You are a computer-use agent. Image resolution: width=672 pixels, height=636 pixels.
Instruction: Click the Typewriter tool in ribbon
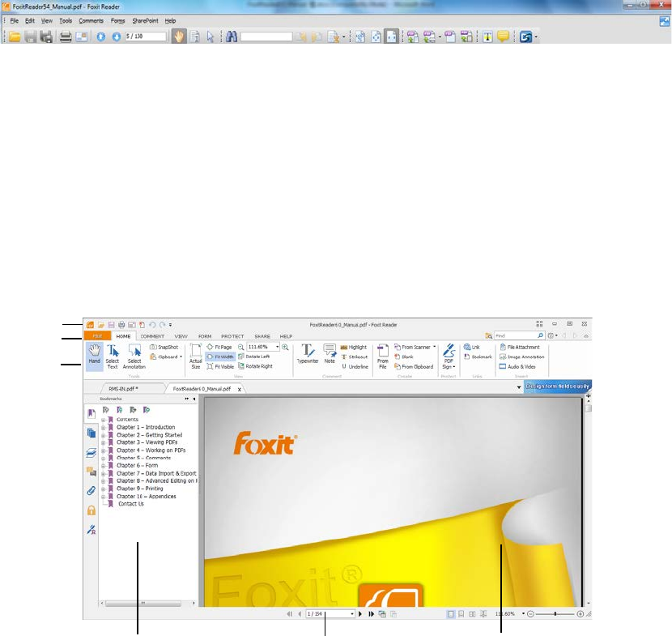[x=308, y=354]
